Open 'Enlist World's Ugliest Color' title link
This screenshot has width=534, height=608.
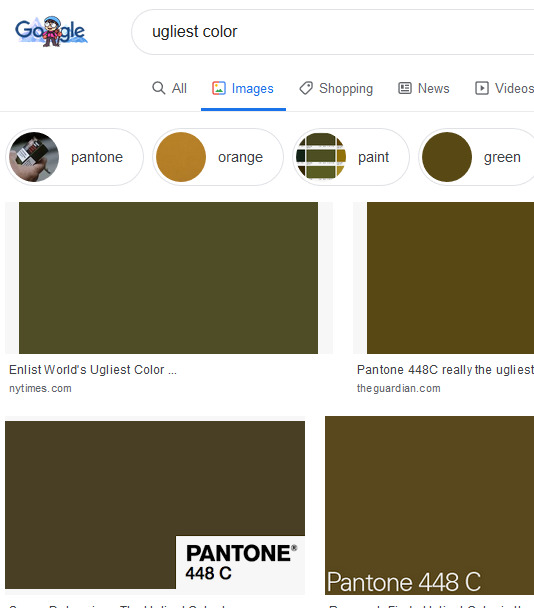(93, 370)
